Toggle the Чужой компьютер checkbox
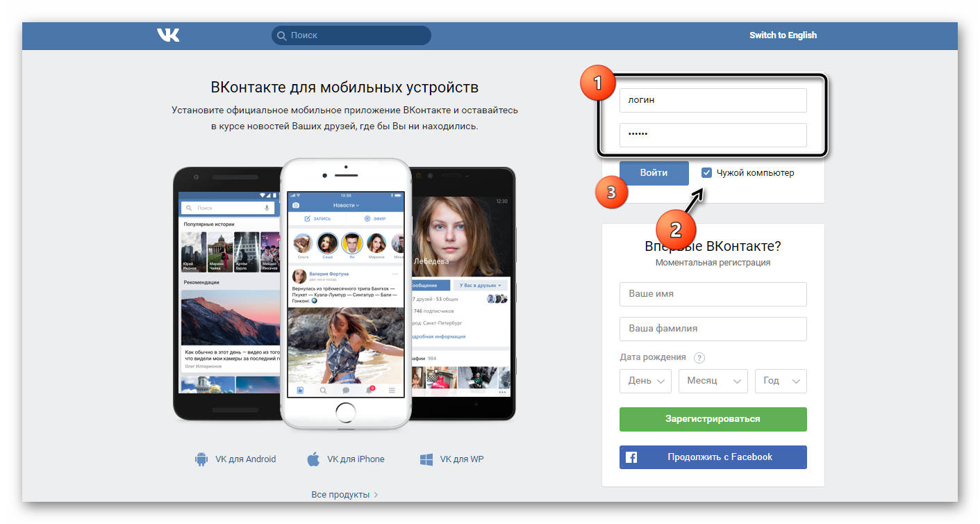980x524 pixels. point(706,172)
